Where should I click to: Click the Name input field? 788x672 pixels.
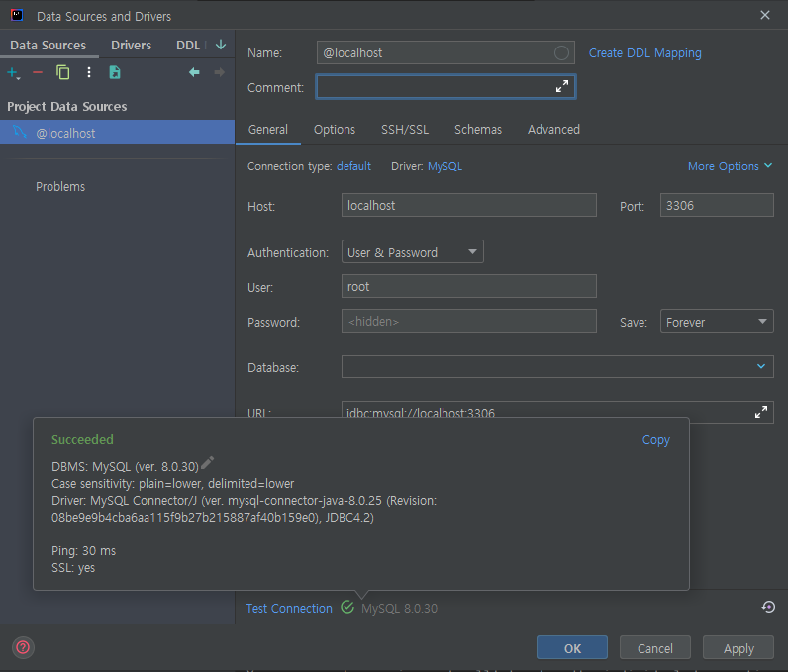click(x=445, y=52)
